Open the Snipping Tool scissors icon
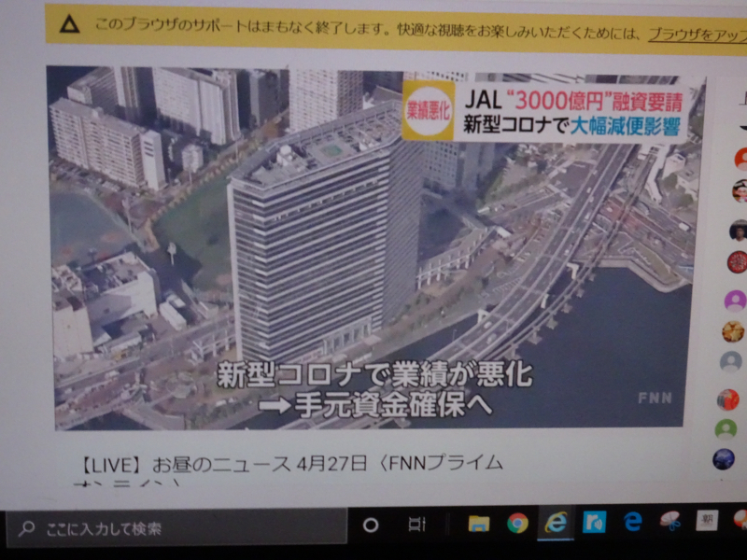747x560 pixels. point(669,521)
